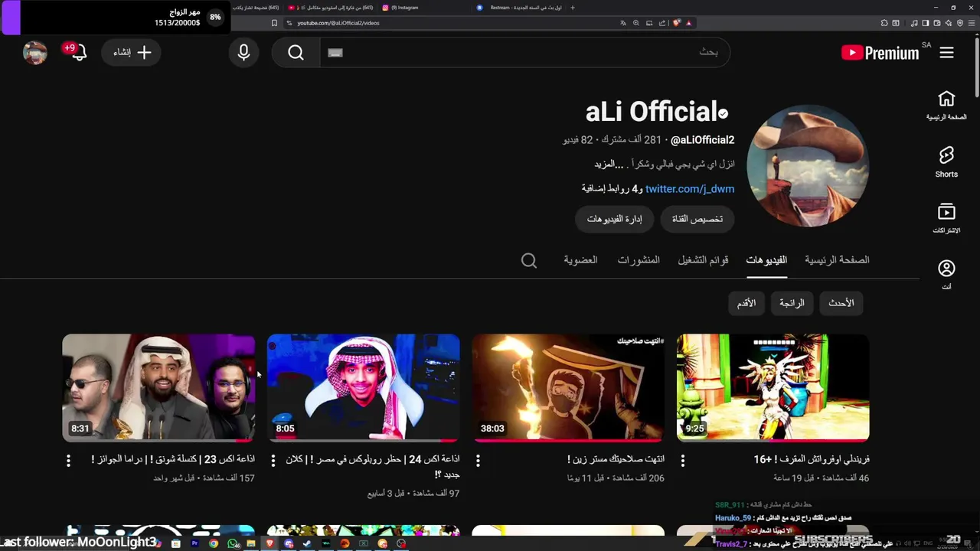Expand channel description with ...المزيد
The height and width of the screenshot is (551, 980).
610,165
